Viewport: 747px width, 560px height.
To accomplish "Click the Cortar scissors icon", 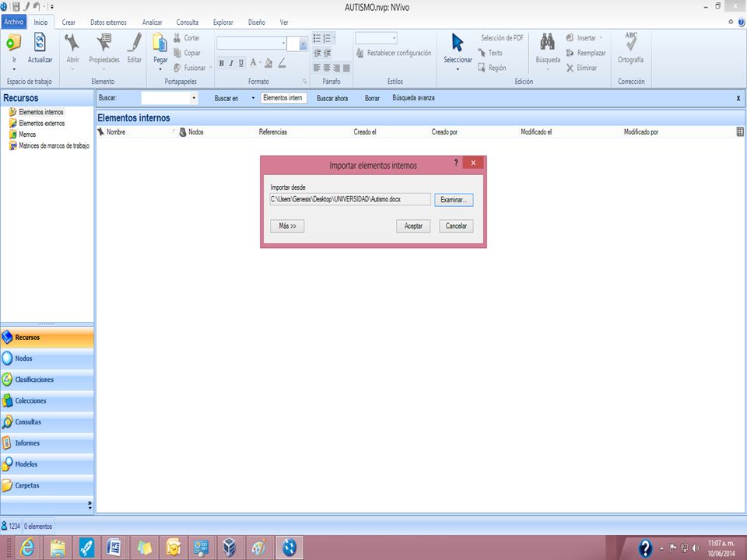I will (177, 37).
